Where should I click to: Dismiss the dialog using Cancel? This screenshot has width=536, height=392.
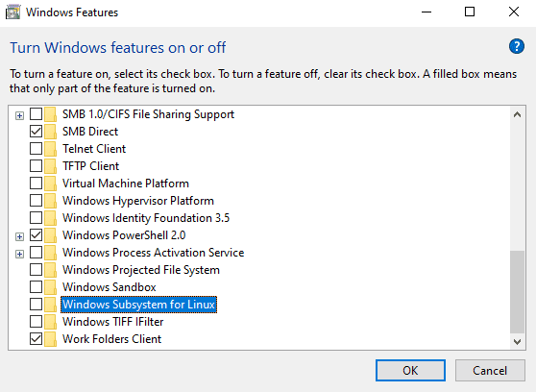coord(490,370)
